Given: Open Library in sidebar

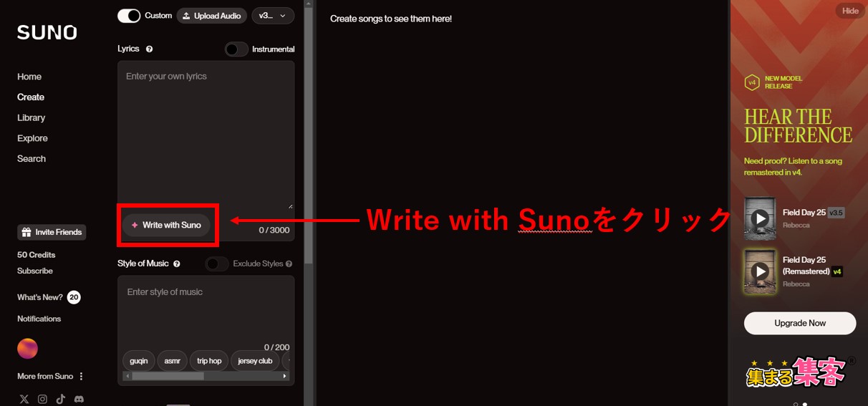Looking at the screenshot, I should (x=32, y=117).
